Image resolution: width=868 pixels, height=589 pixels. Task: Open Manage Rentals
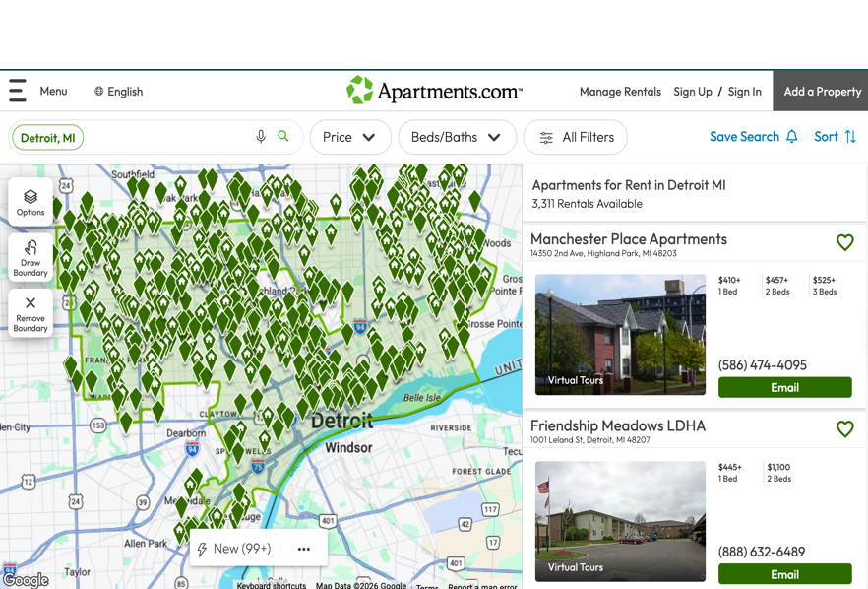620,92
